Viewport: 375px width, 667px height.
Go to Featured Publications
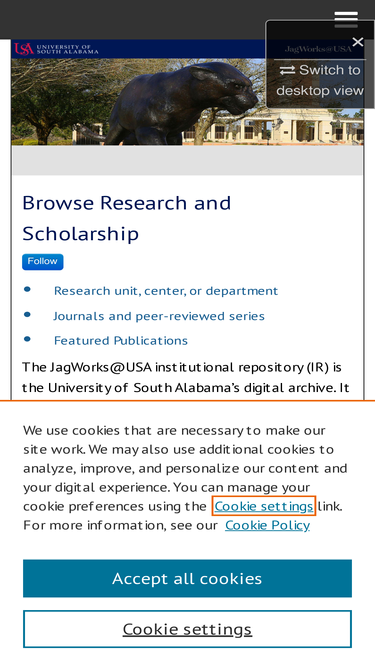pyautogui.click(x=121, y=341)
